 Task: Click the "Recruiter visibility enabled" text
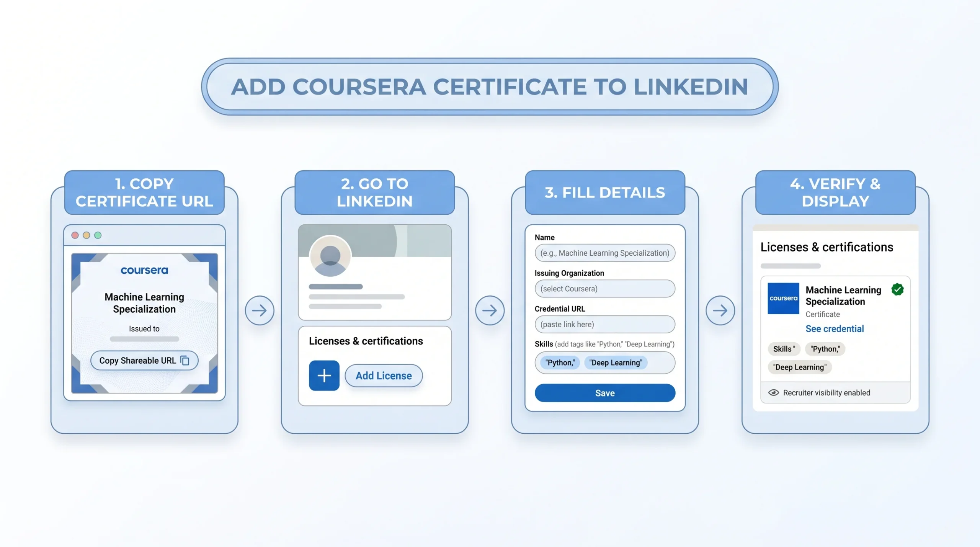pos(826,392)
